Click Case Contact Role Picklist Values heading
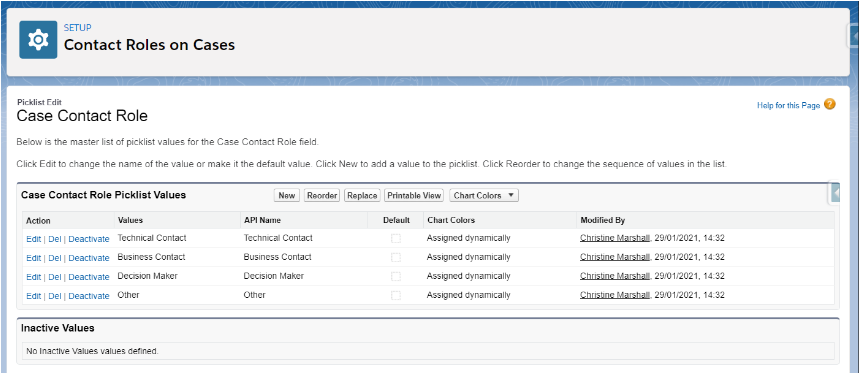This screenshot has height=373, width=859. tap(104, 194)
